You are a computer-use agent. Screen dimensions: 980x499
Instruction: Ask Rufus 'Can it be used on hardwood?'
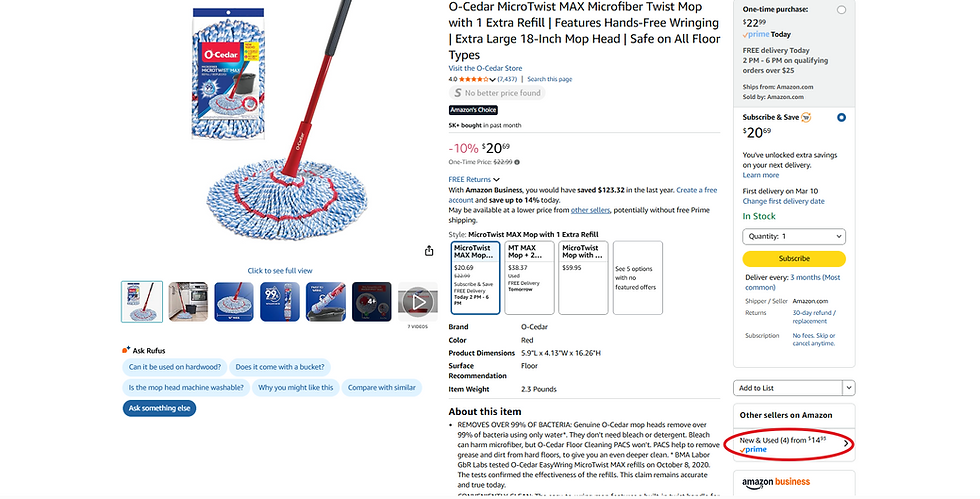pos(175,367)
